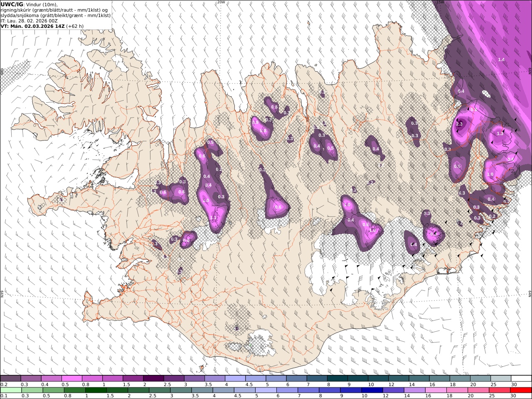Select the palest green 0.1 swatch in lower legend
The height and width of the screenshot is (399, 532).
point(11,390)
